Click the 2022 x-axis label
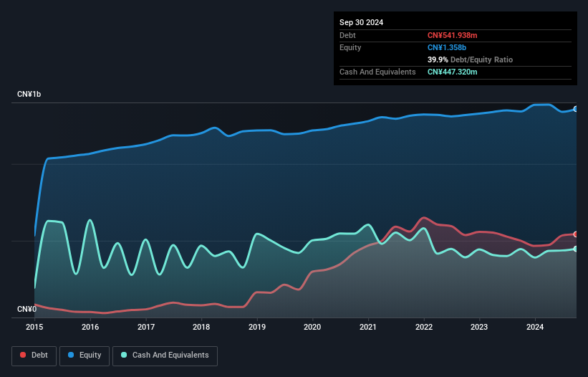 pos(424,327)
